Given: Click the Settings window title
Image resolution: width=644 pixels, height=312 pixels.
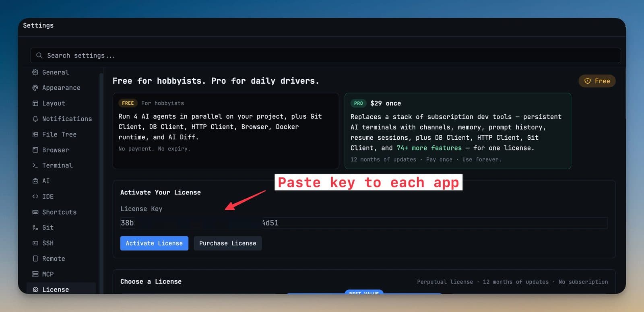Looking at the screenshot, I should click(x=38, y=25).
